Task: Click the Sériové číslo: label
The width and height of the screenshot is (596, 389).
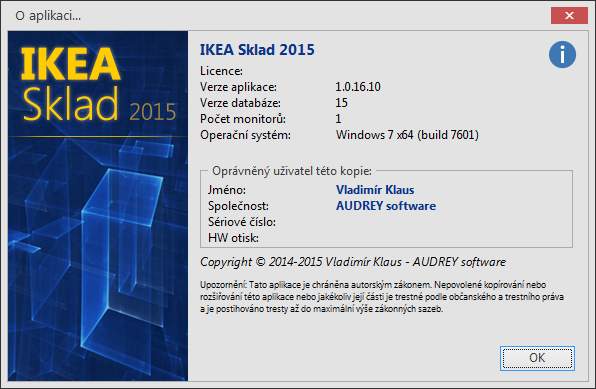Action: click(x=242, y=222)
